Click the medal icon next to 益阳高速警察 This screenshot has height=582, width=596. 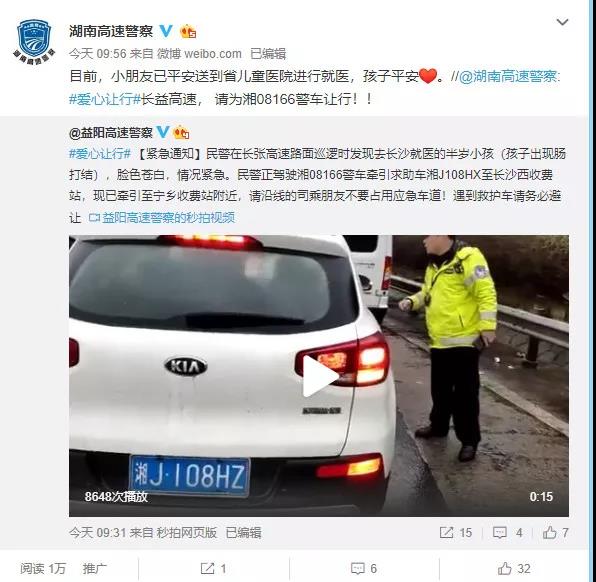coord(181,132)
